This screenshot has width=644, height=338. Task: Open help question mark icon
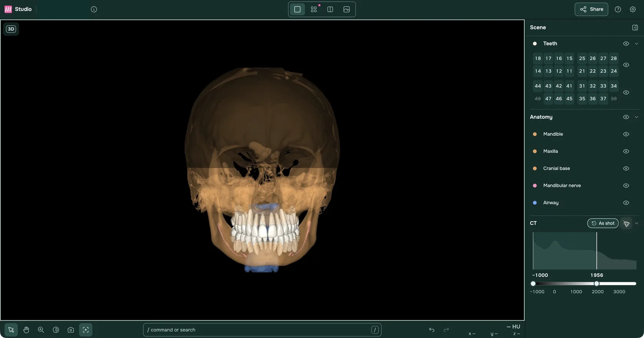[x=618, y=9]
